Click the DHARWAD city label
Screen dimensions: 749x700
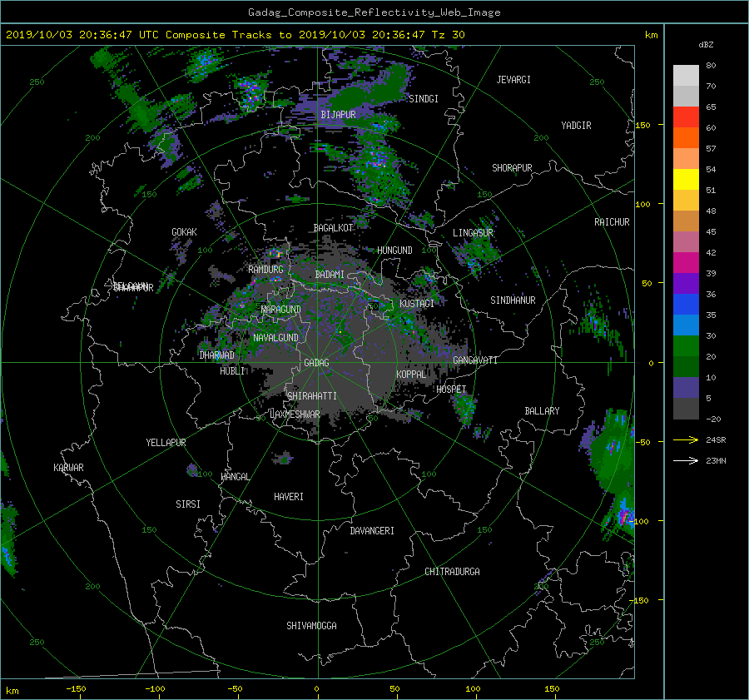[217, 355]
